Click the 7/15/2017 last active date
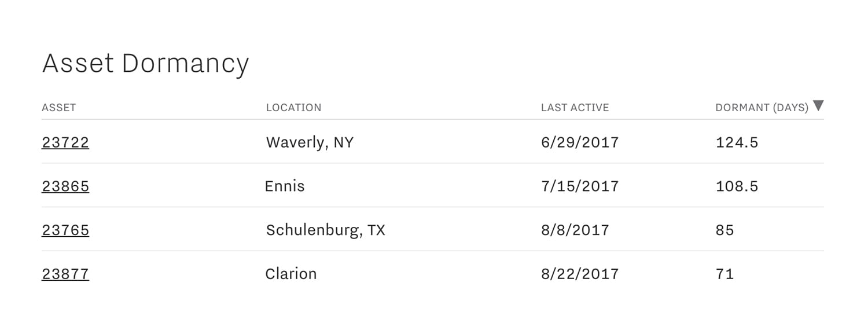Viewport: 868px width, 334px height. tap(580, 186)
